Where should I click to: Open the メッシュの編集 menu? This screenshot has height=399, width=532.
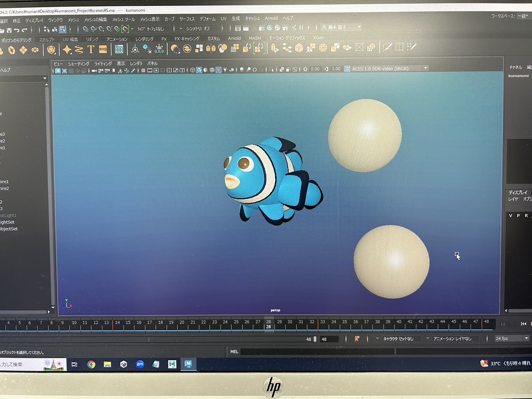coord(95,19)
